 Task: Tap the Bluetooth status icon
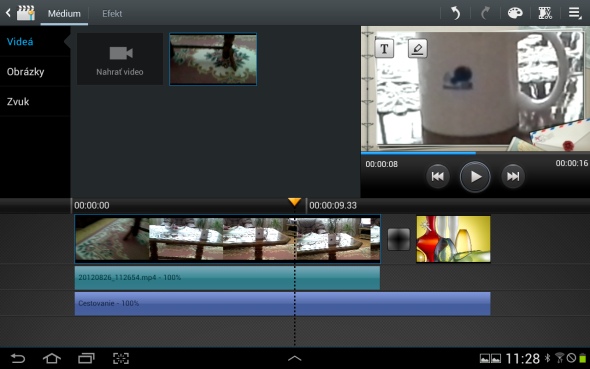click(548, 358)
